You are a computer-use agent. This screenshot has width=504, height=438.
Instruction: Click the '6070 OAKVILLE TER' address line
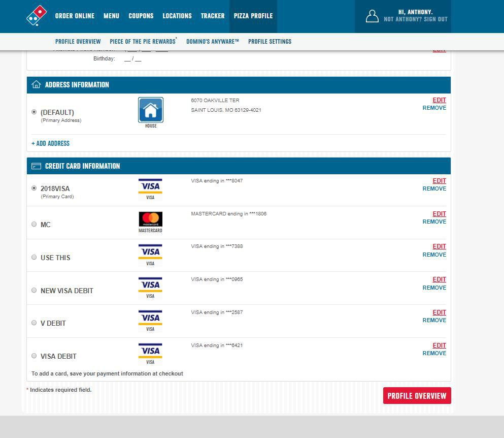click(x=215, y=101)
